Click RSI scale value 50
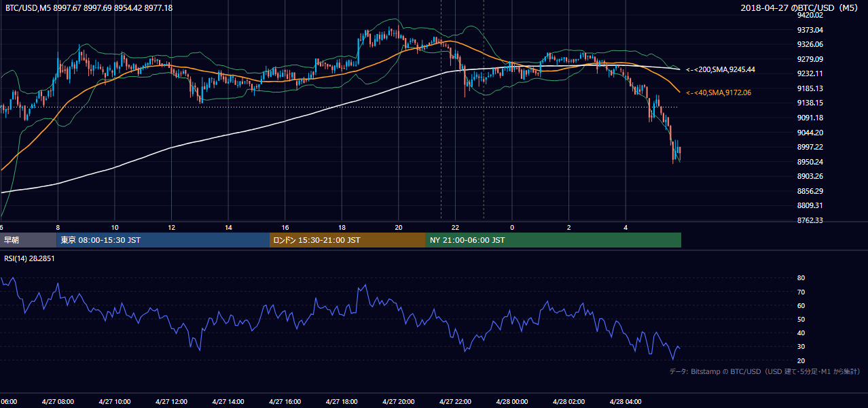The width and height of the screenshot is (868, 408). (801, 319)
